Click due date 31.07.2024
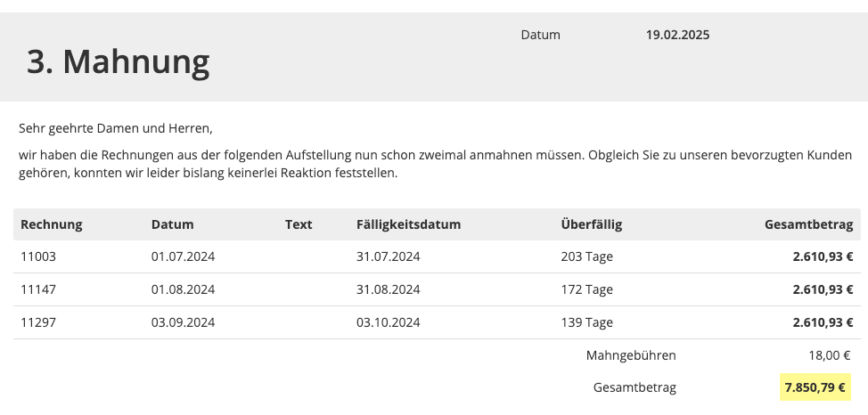This screenshot has width=868, height=415. click(388, 256)
